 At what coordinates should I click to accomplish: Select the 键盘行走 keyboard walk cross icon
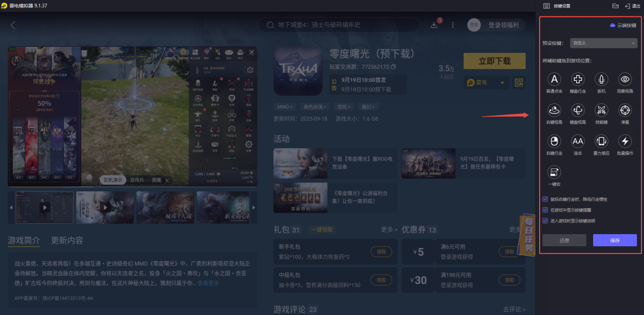tap(577, 80)
